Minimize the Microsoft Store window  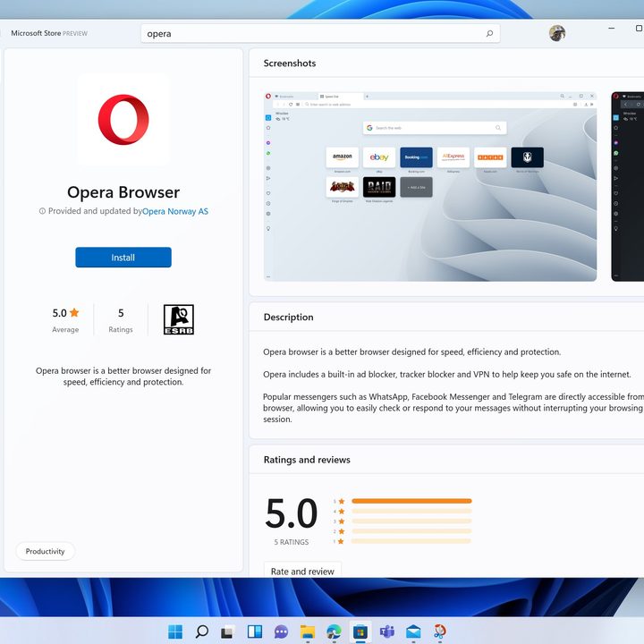click(x=612, y=28)
